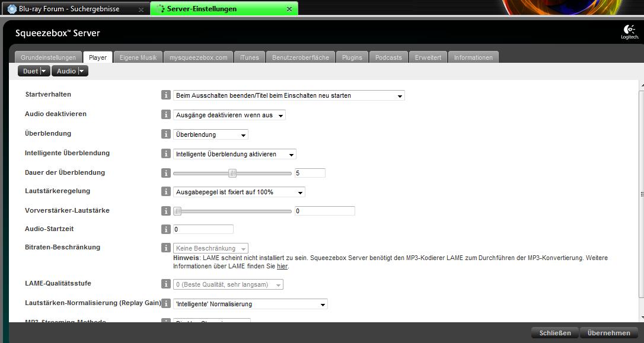
Task: Click the info icon beside Intelligente Überblendung
Action: point(166,154)
